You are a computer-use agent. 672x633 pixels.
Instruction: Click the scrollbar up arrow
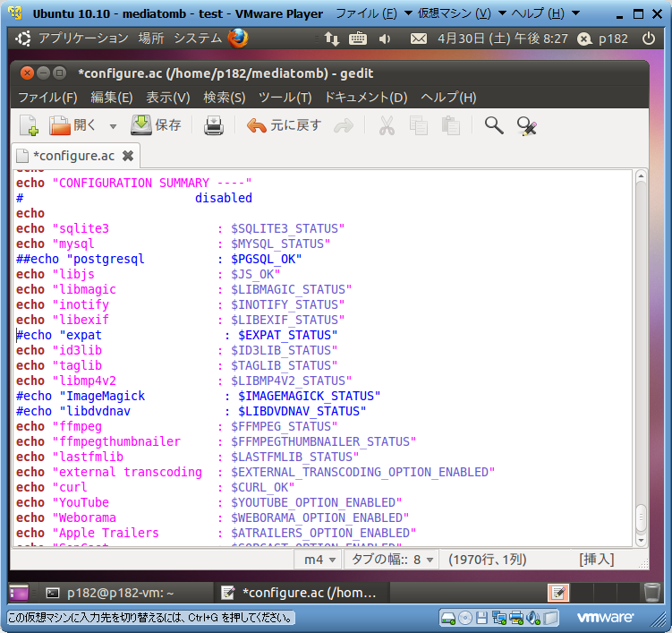(x=642, y=175)
